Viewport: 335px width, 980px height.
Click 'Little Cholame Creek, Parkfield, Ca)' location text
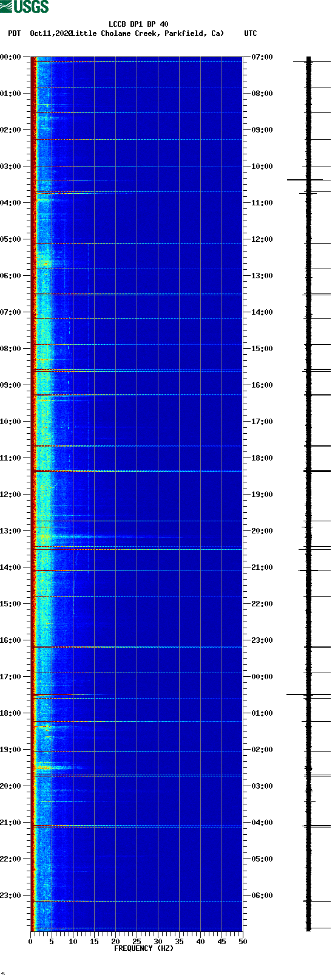pos(147,33)
